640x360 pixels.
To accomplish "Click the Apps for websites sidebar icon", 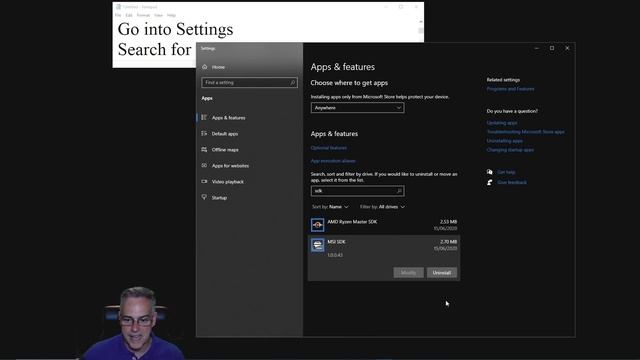I will point(204,165).
